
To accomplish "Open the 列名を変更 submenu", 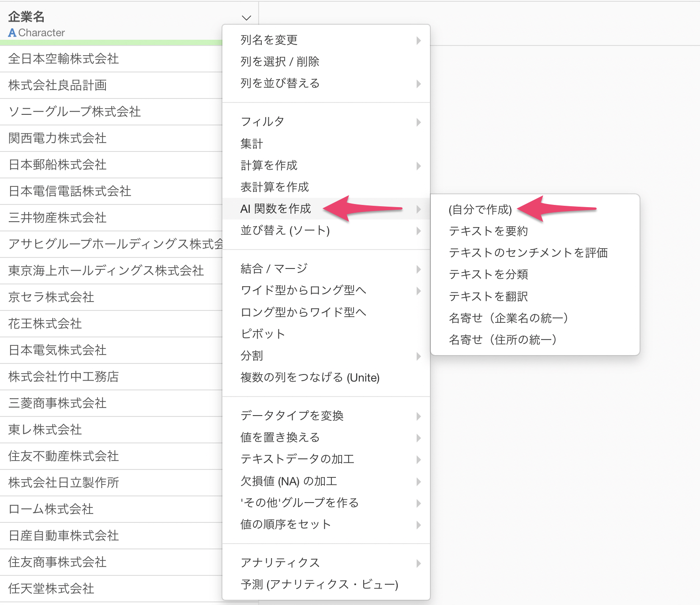I will point(269,40).
